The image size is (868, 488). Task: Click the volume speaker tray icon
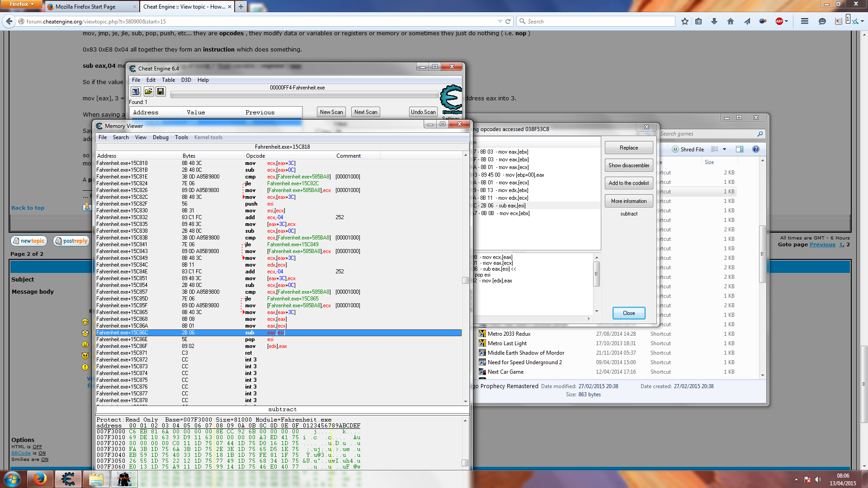(x=818, y=479)
